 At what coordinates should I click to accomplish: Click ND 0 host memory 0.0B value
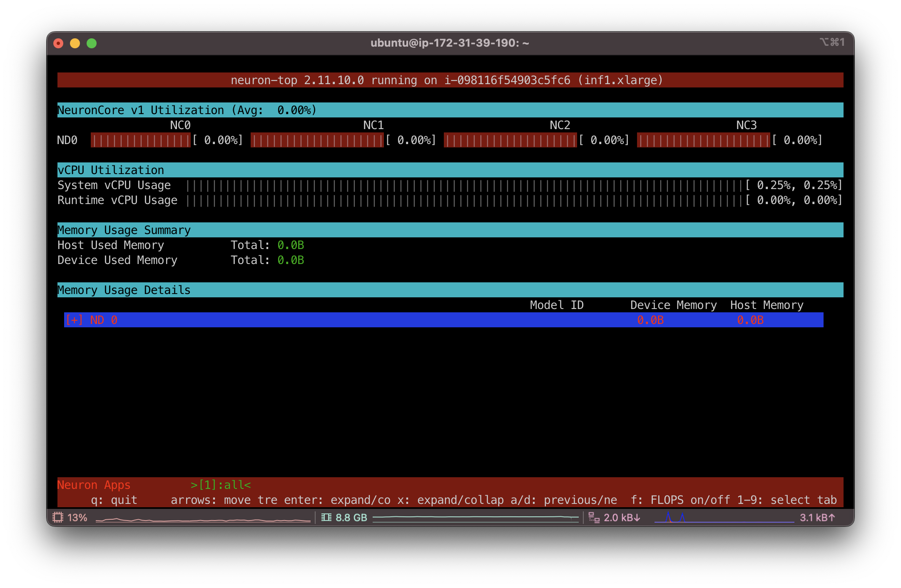coord(750,320)
